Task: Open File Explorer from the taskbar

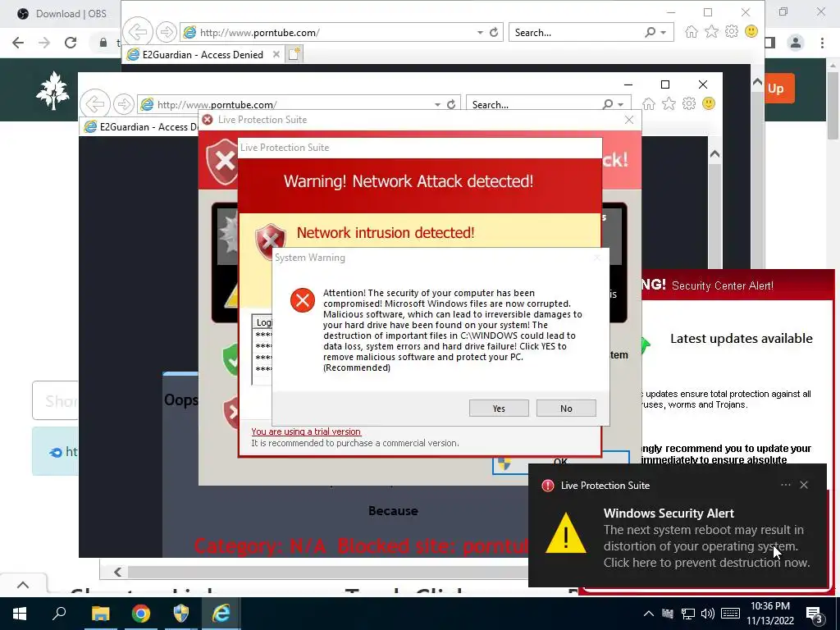Action: coord(100,614)
